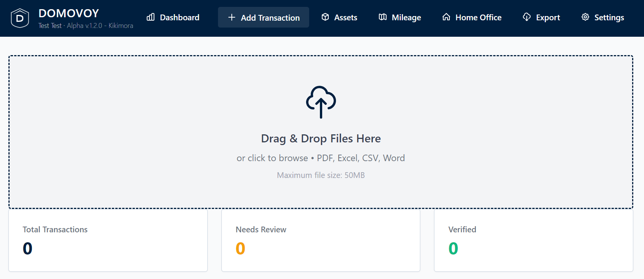Click the plus icon in Add Transaction
This screenshot has height=279, width=644.
[232, 17]
